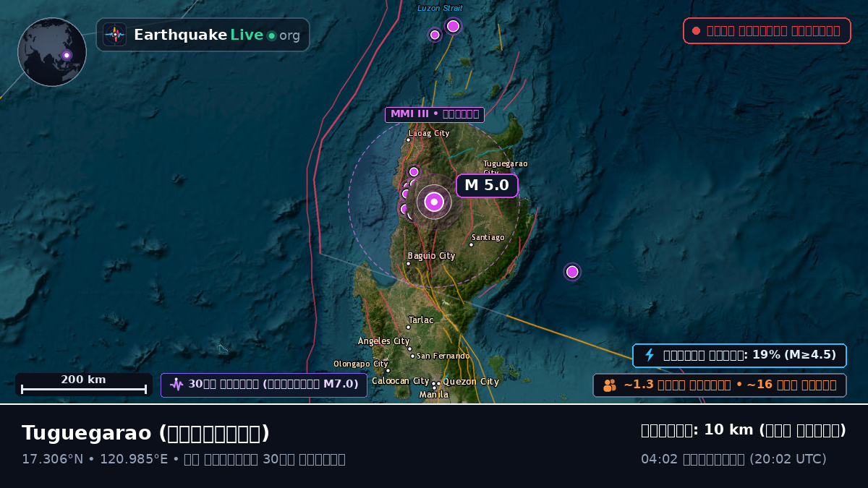Screen dimensions: 868x488
Task: Click the Tarlac city label
Action: [x=421, y=320]
